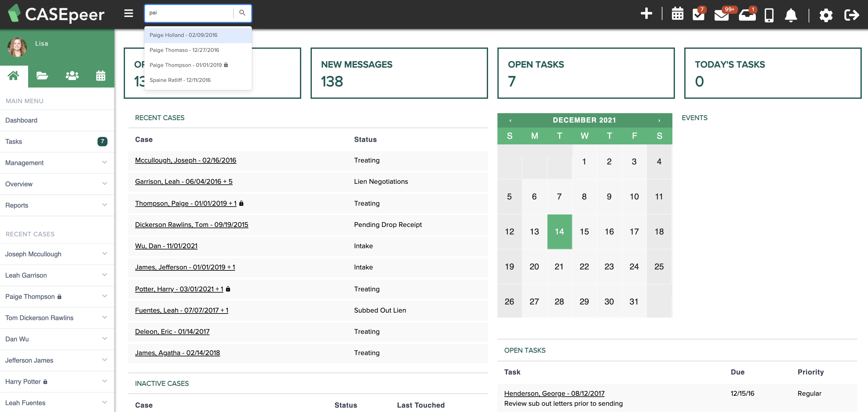This screenshot has width=868, height=412.
Task: Select Paige Holland from search suggestions
Action: pyautogui.click(x=184, y=35)
